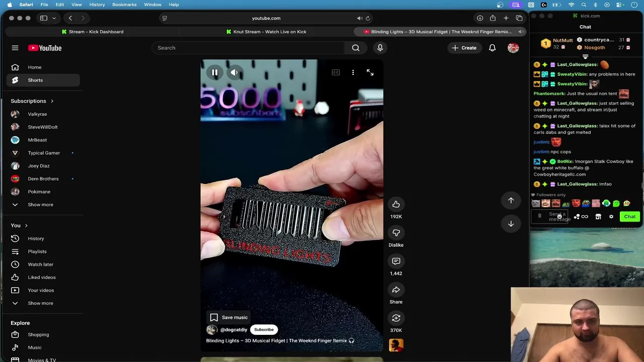The width and height of the screenshot is (644, 362).
Task: Expand Show more under Subscriptions
Action: point(43,205)
